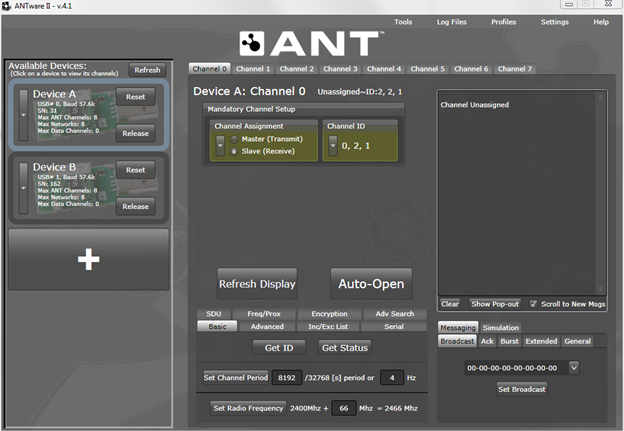
Task: Open the Log Files menu
Action: point(452,22)
